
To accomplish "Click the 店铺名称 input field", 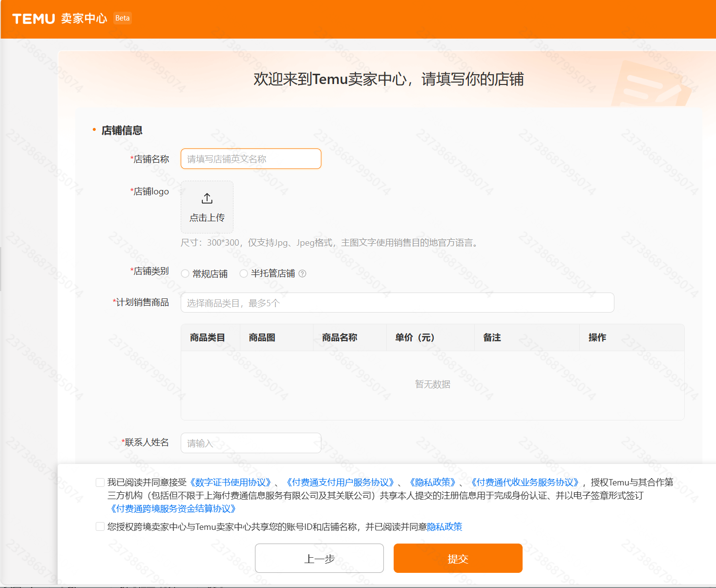I will point(251,159).
